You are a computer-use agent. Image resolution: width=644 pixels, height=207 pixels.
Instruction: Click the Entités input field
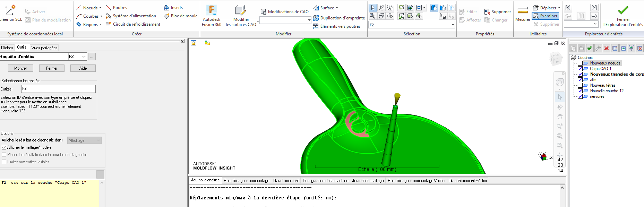[x=58, y=89]
